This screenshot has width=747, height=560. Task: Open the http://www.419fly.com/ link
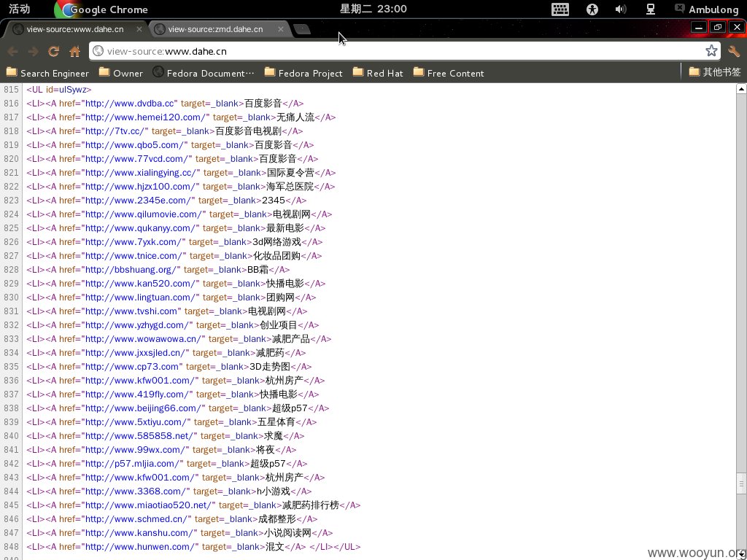coord(137,394)
